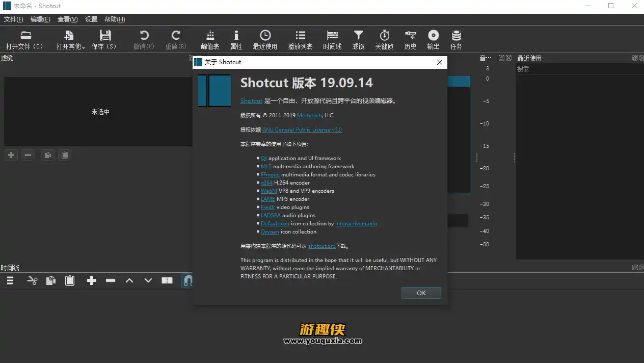The image size is (644, 363).
Task: Click the Open File (打开文件) toolbar icon
Action: pyautogui.click(x=25, y=35)
